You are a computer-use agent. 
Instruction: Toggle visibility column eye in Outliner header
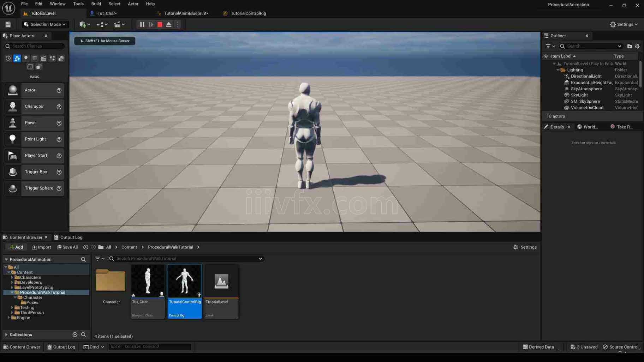[546, 56]
